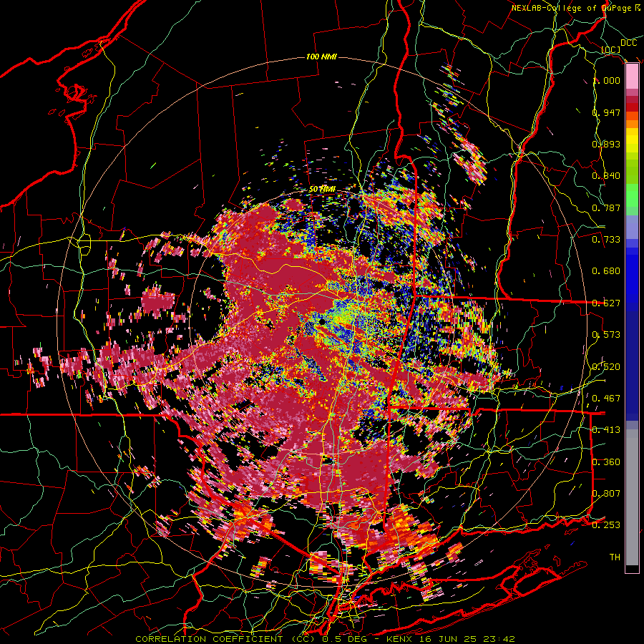Click the 0.840 scale value
This screenshot has width=644, height=644.
(x=606, y=176)
